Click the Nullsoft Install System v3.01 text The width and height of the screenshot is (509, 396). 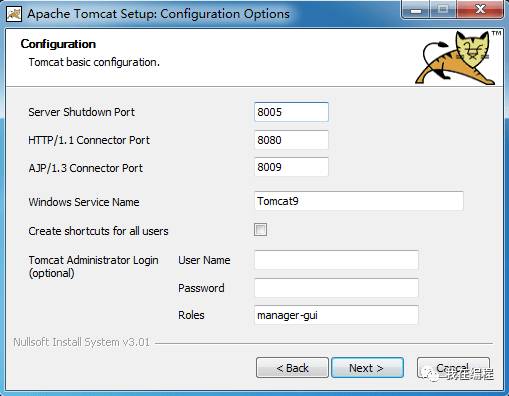tap(81, 342)
